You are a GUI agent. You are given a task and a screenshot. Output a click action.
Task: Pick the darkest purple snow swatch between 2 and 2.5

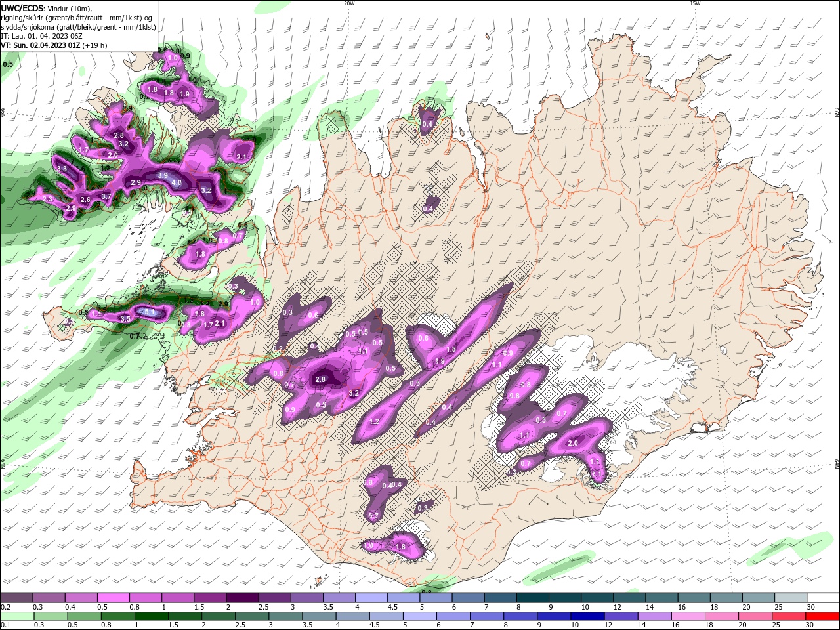pyautogui.click(x=242, y=598)
